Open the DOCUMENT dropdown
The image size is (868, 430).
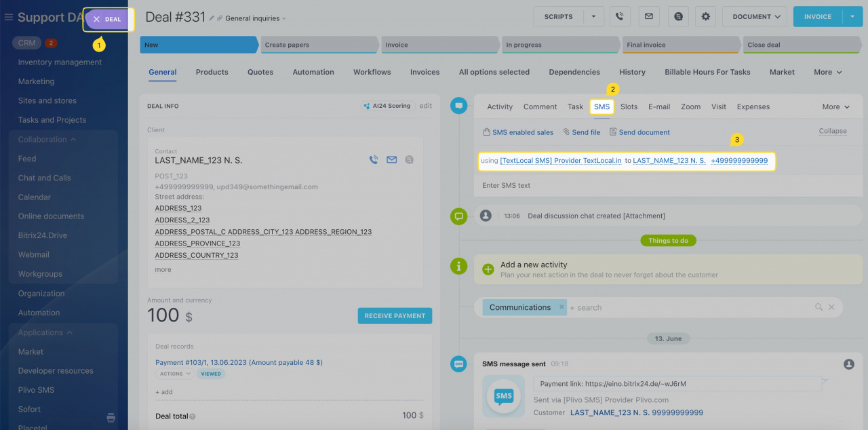click(x=754, y=16)
